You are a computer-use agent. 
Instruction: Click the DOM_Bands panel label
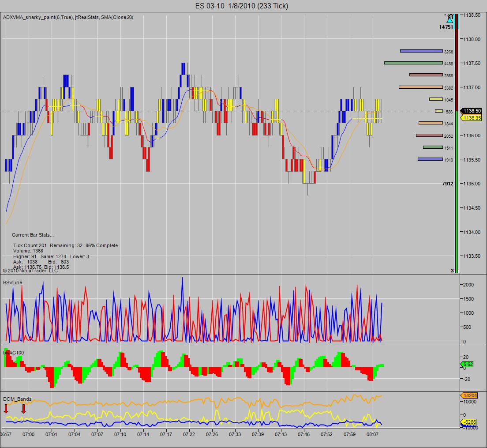(17, 399)
